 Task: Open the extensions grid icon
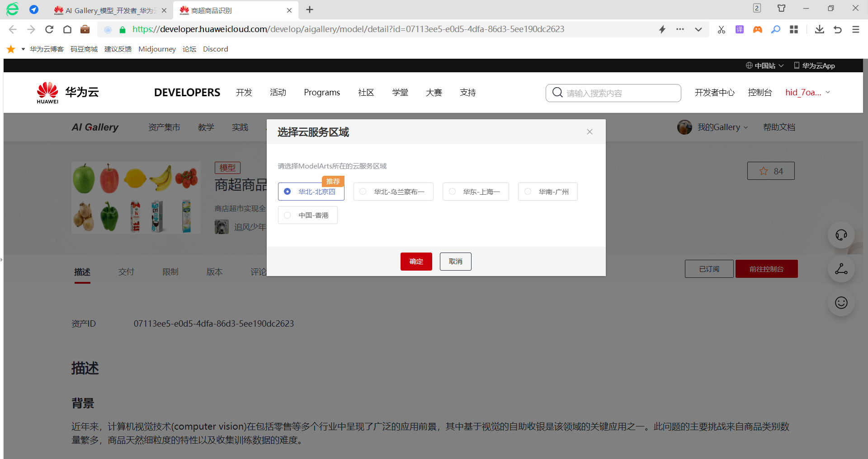point(794,29)
